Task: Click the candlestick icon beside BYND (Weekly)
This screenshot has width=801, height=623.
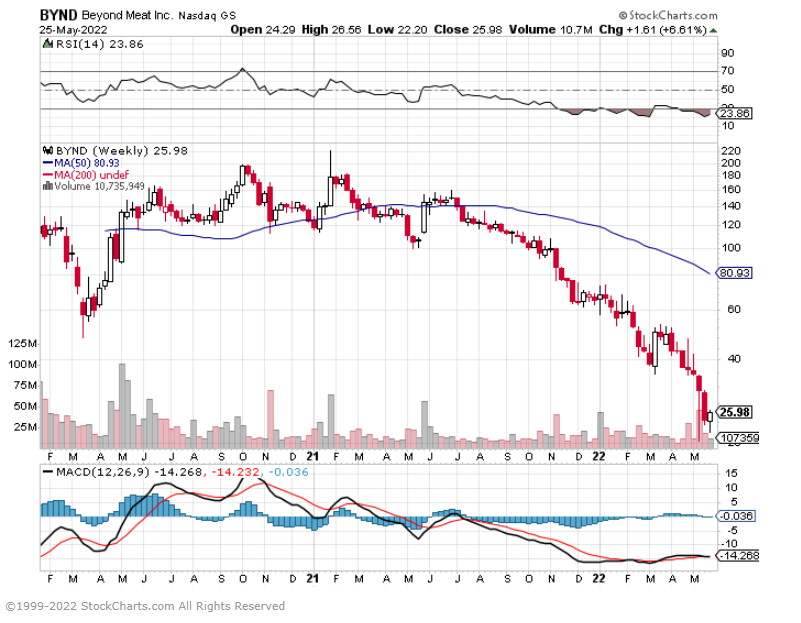Action: click(x=48, y=151)
